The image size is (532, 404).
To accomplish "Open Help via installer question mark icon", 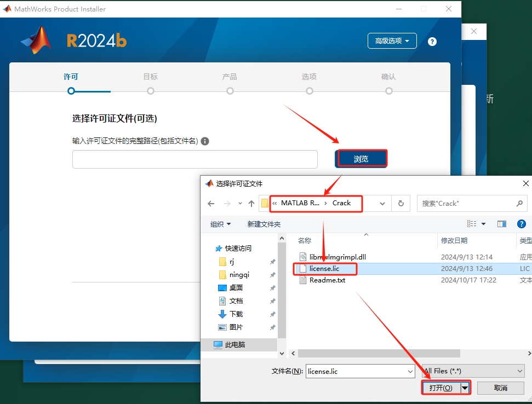I will 432,41.
